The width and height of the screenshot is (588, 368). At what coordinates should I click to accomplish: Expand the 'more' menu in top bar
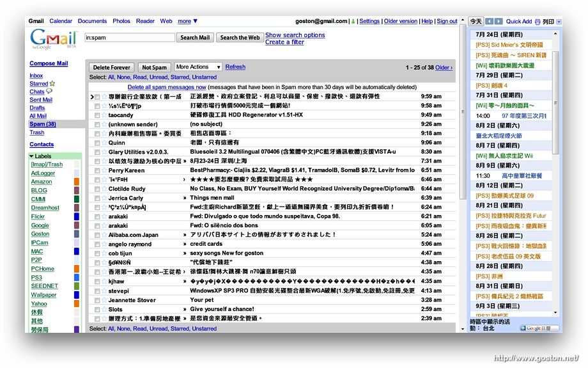(x=187, y=21)
